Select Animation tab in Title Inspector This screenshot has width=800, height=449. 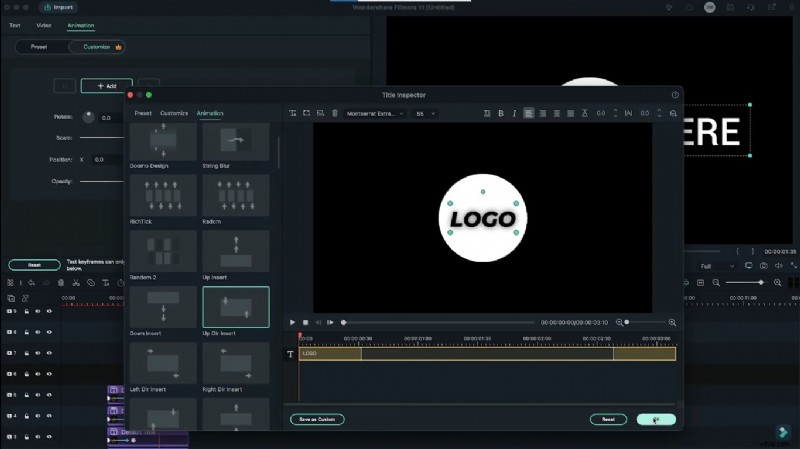click(x=210, y=113)
